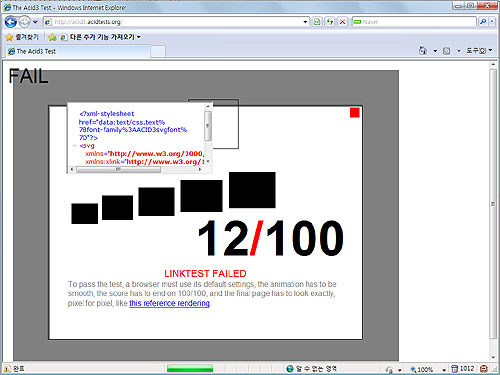Open the 즐겨찾기 favorites button
500x375 pixels.
tap(22, 37)
